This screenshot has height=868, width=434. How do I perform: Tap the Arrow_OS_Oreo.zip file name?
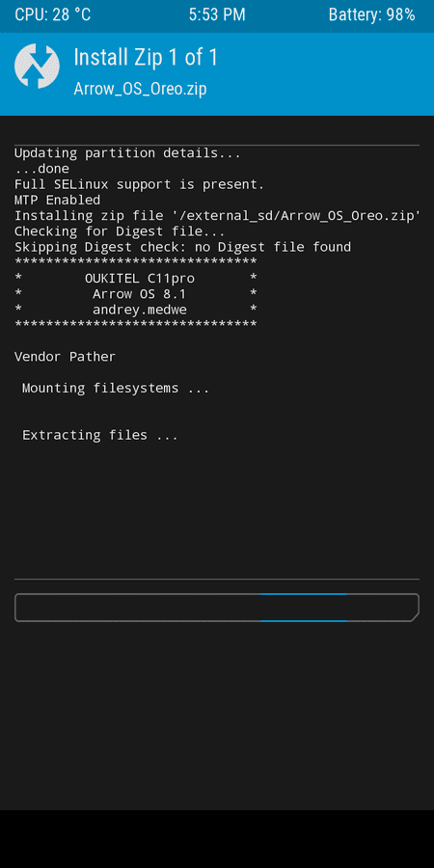coord(140,89)
